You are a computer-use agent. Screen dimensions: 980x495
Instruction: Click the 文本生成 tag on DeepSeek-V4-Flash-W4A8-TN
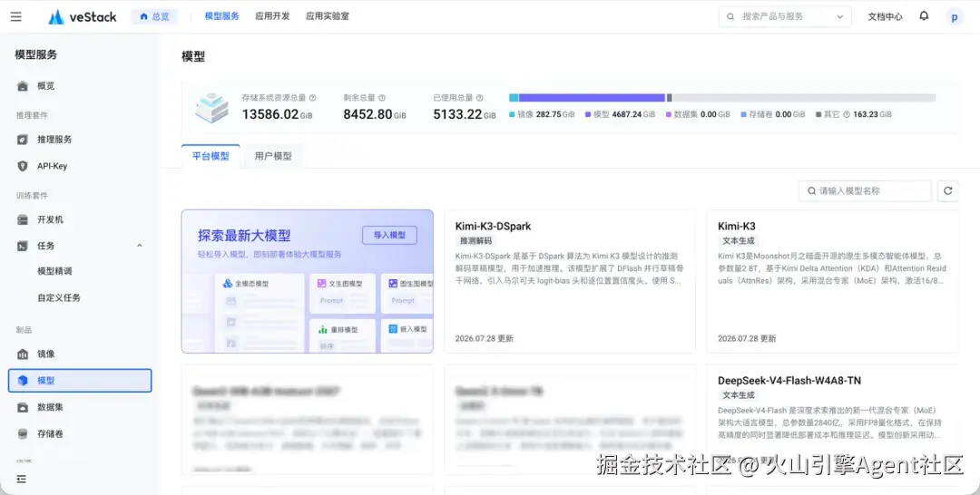pyautogui.click(x=738, y=395)
